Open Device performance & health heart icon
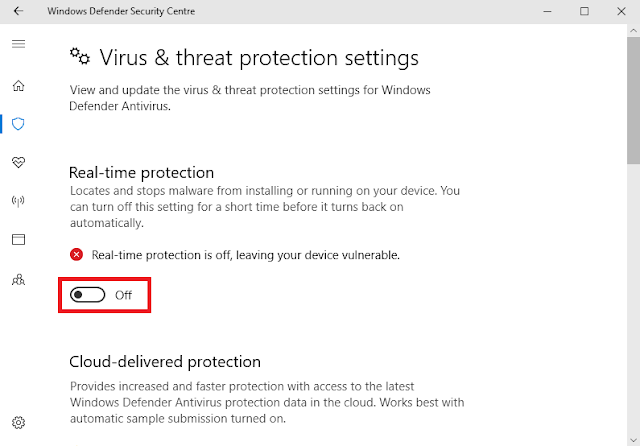Screen dimensions: 640x446 [18, 162]
